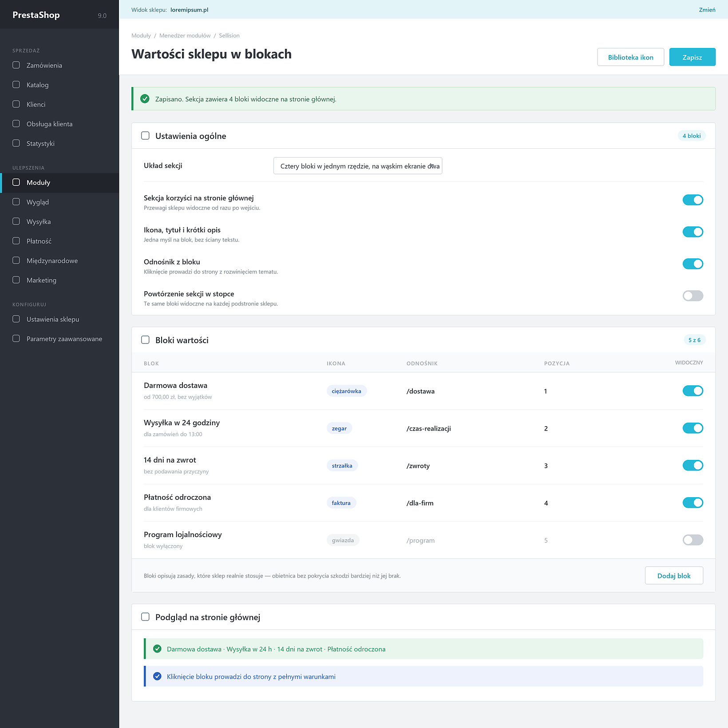Click the Bloki wartości panel header icon
Screen dimensions: 728x728
tap(145, 340)
